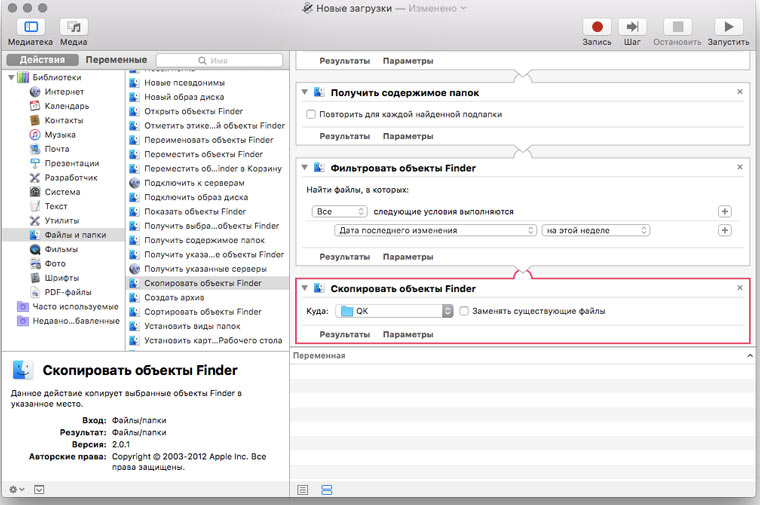
Task: Select the PDF-файлы library category
Action: pyautogui.click(x=68, y=292)
